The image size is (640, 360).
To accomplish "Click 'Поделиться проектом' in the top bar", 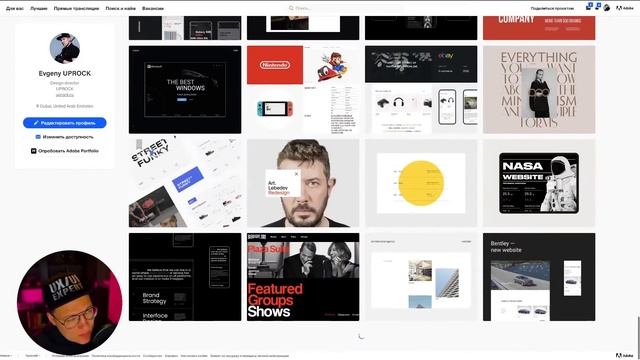I will (552, 8).
